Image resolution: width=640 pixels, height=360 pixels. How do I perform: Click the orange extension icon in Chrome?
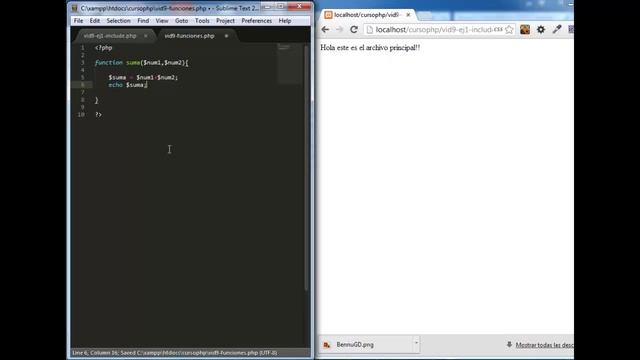tap(525, 29)
